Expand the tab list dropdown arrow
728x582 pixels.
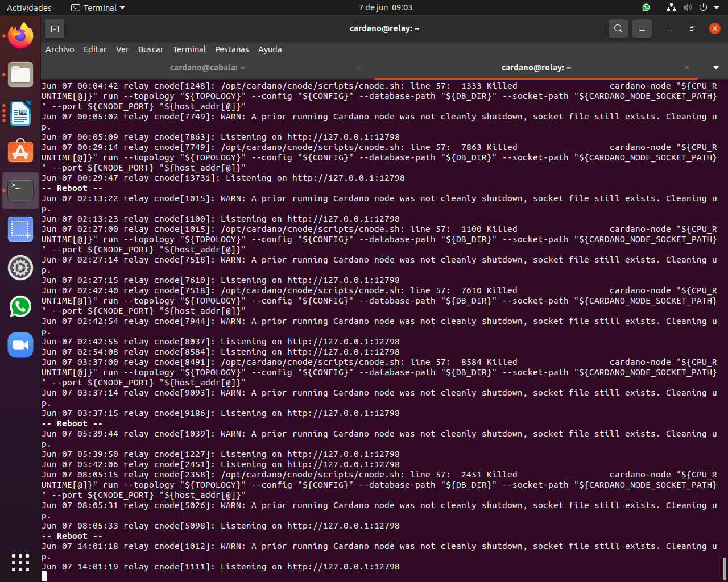coord(715,68)
